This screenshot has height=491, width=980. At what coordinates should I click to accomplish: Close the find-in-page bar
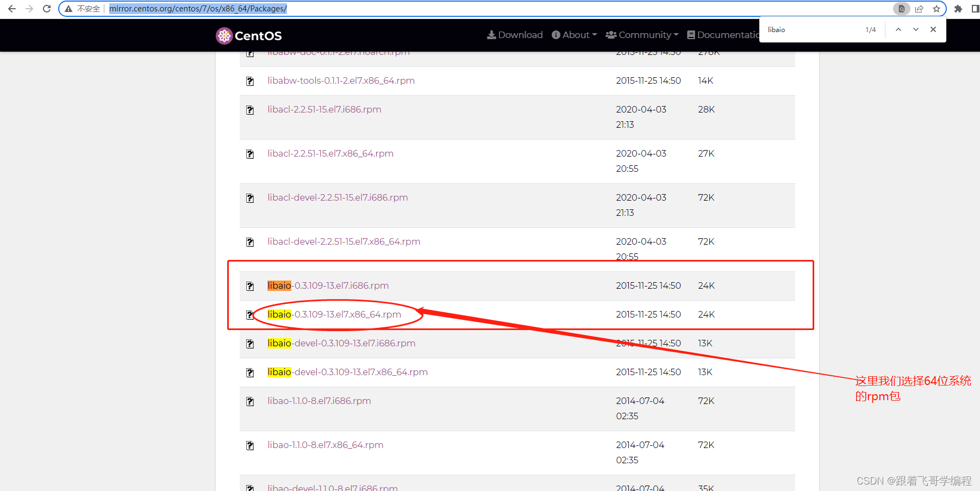point(933,30)
